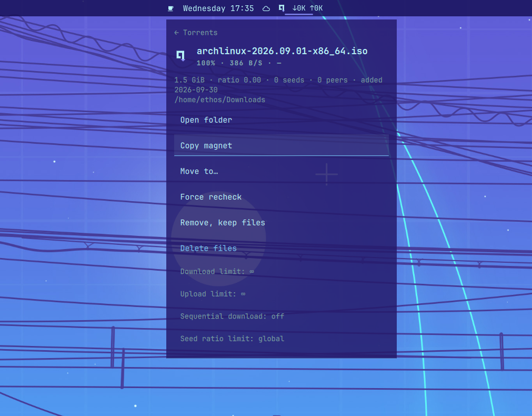The image size is (532, 416).
Task: Open the Wednesday 17:35 clock
Action: [218, 8]
